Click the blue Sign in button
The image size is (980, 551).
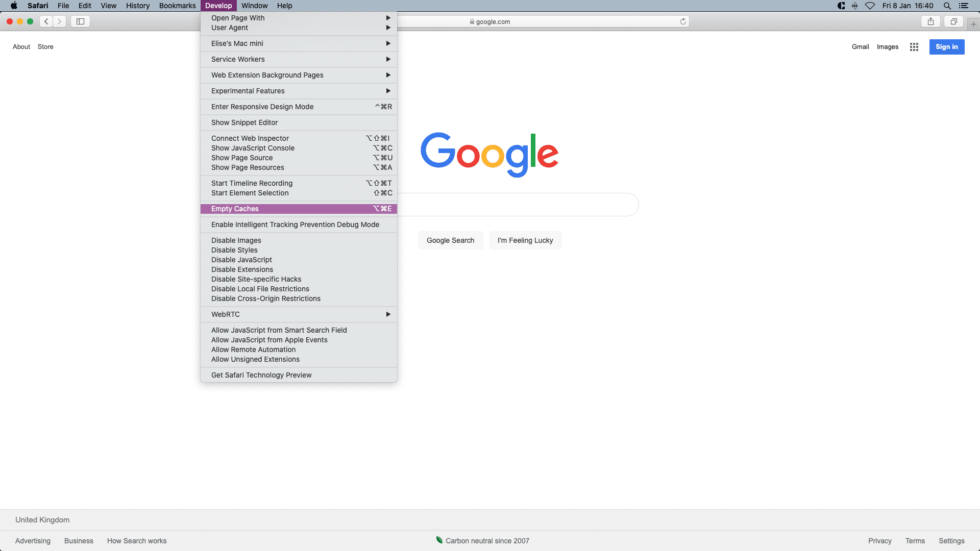tap(946, 47)
